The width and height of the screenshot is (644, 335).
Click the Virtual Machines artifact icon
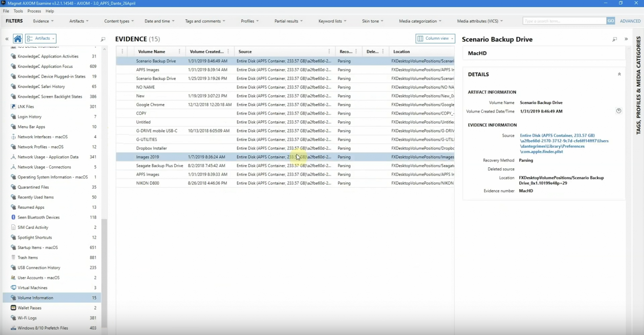coord(13,288)
